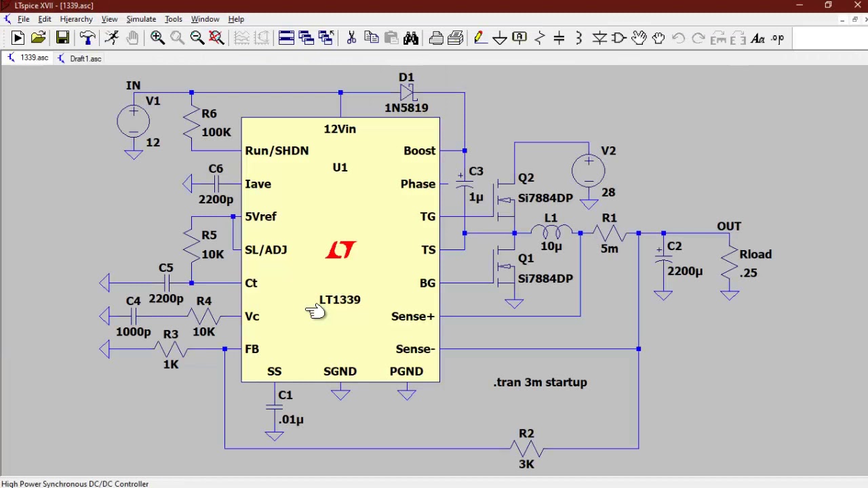Screen dimensions: 868x488
Task: Place a Ground symbol tool
Action: click(500, 39)
